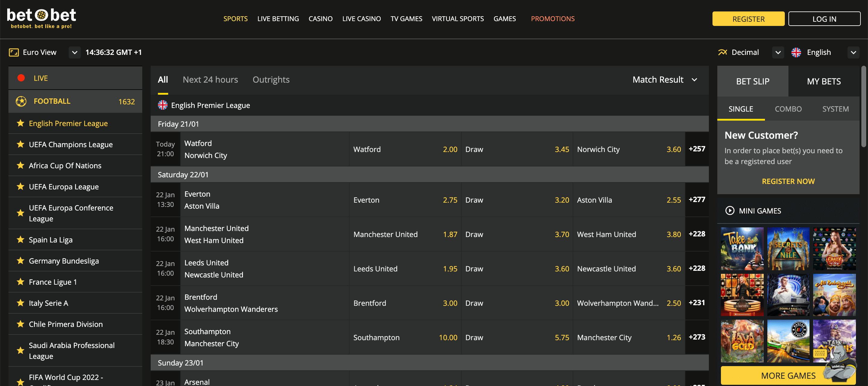The width and height of the screenshot is (868, 386).
Task: Click the star next to Spain La Liga
Action: tap(20, 239)
